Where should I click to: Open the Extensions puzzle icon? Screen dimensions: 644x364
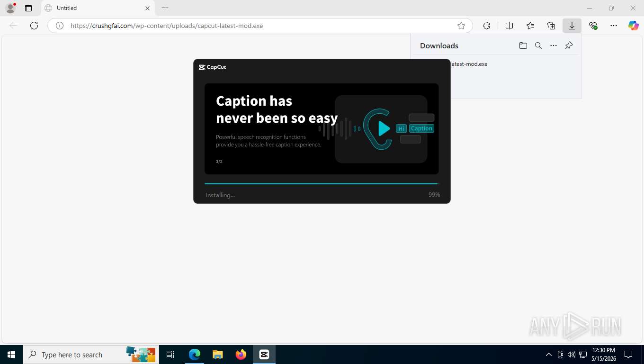pyautogui.click(x=486, y=26)
